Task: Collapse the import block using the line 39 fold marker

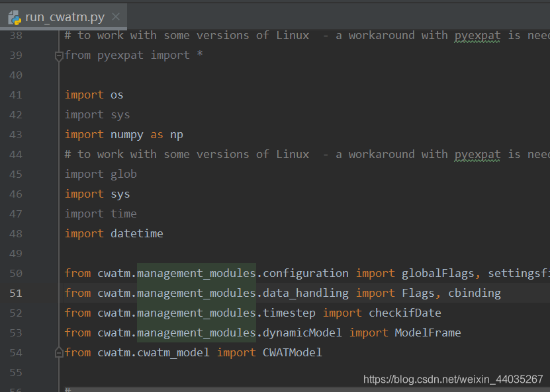Action: [x=59, y=56]
